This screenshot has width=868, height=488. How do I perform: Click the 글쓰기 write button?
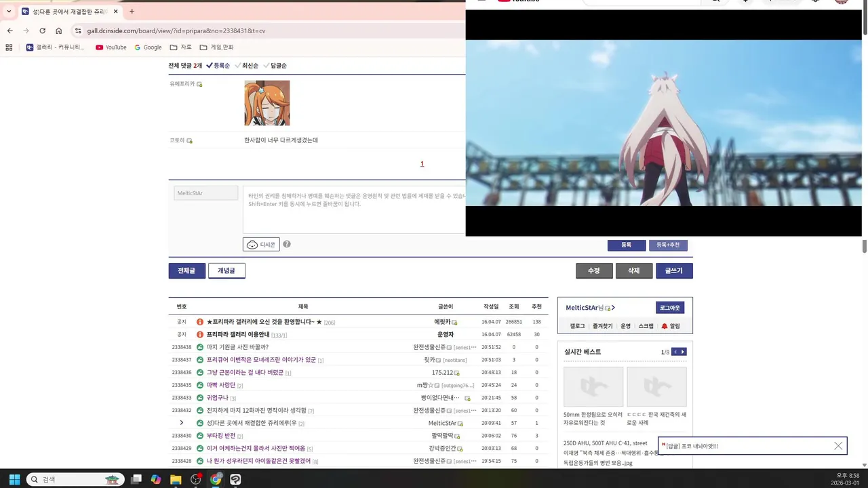(674, 270)
